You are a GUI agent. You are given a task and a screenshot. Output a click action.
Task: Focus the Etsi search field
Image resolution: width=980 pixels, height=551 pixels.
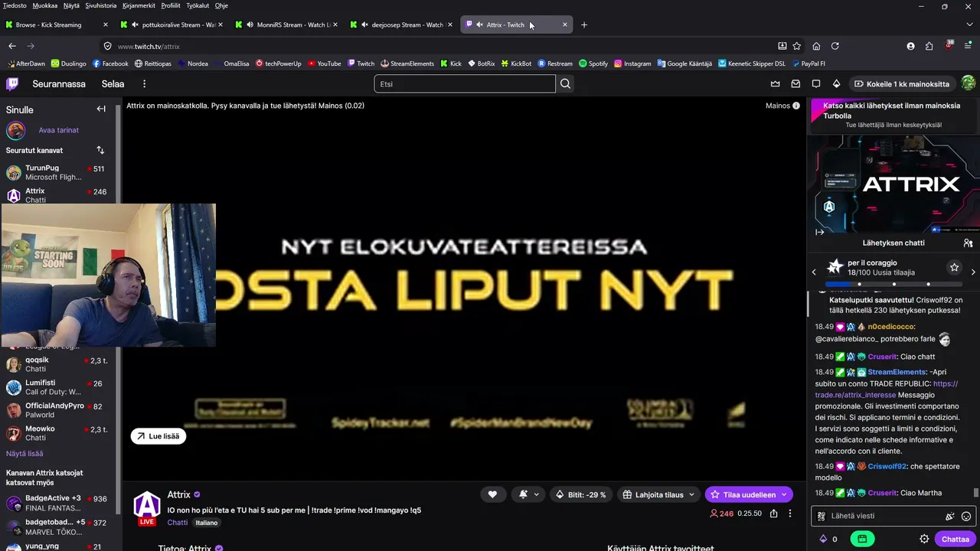tap(465, 83)
